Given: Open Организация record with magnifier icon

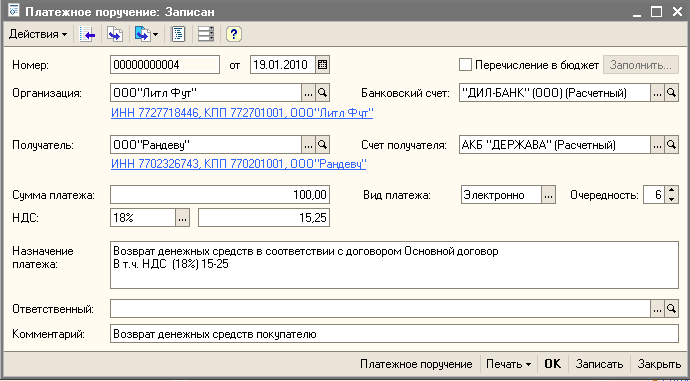Looking at the screenshot, I should (323, 93).
